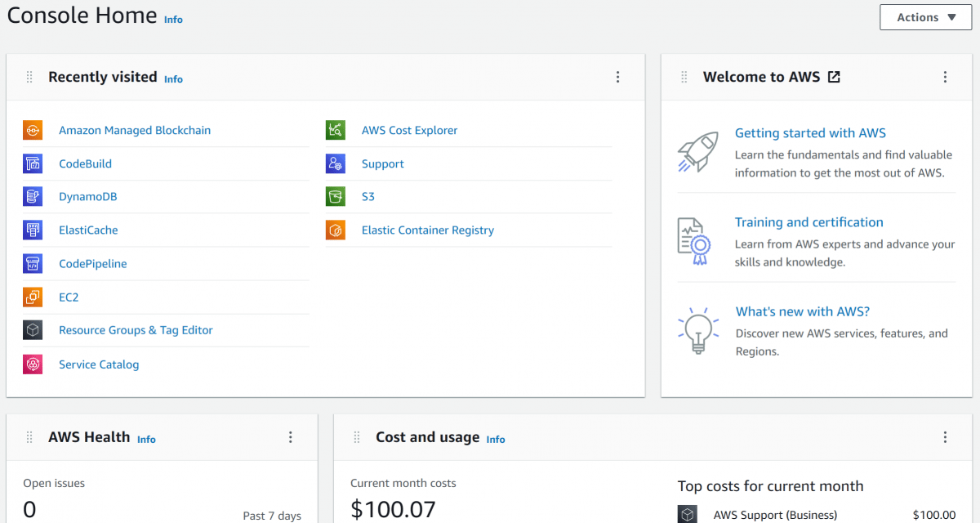
Task: Open the CodePipeline link
Action: (93, 264)
